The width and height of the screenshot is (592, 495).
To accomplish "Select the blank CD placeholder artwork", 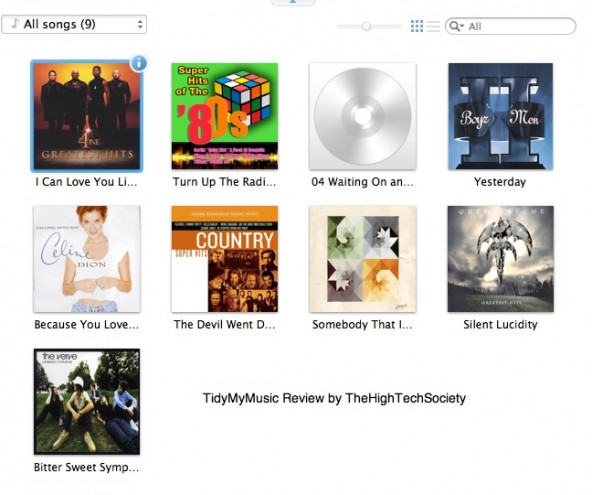I will pyautogui.click(x=362, y=116).
